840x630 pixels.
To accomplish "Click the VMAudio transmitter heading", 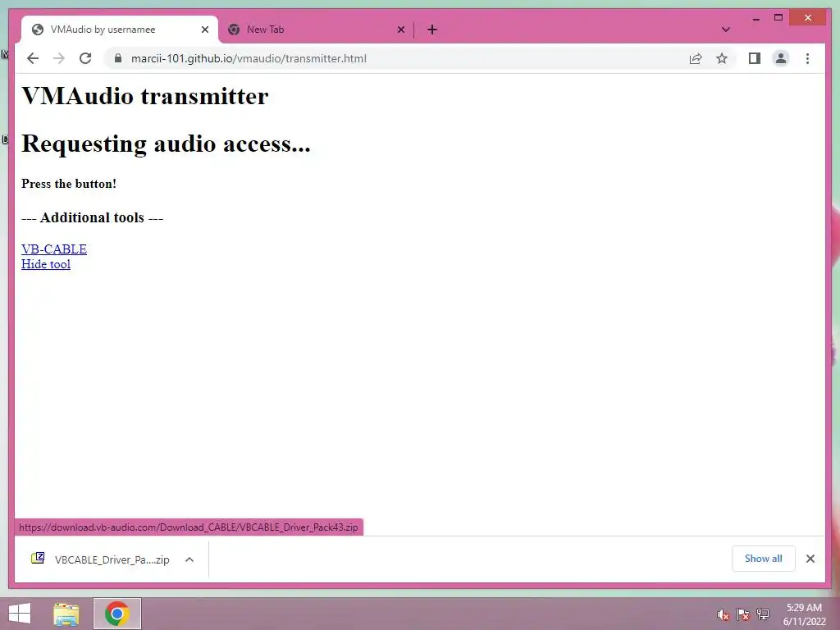I will tap(144, 97).
